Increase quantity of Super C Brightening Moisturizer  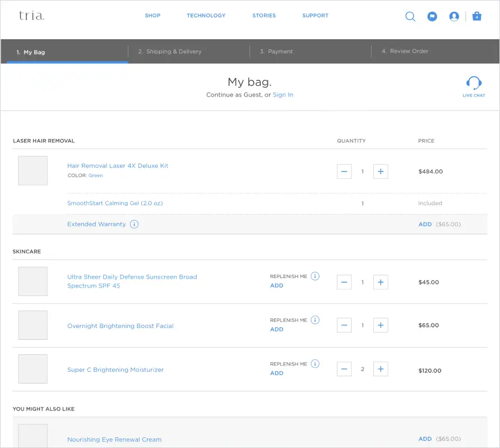[381, 369]
